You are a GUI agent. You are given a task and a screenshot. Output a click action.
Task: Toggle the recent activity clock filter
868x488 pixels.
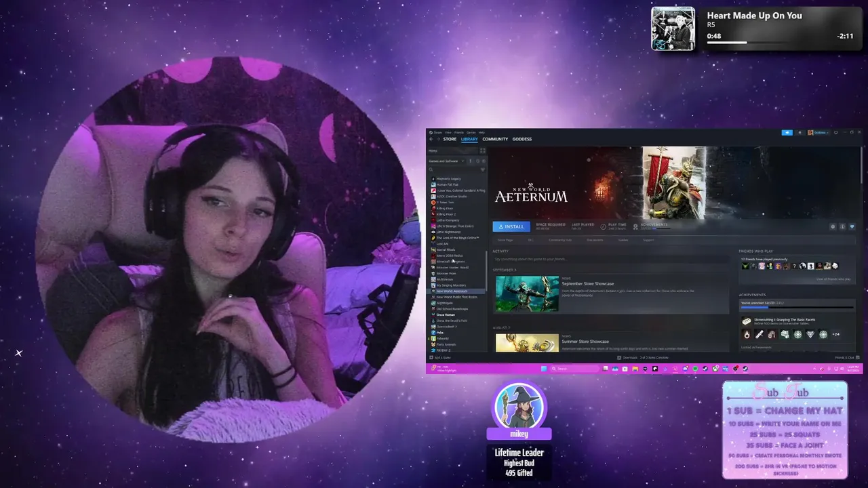477,161
